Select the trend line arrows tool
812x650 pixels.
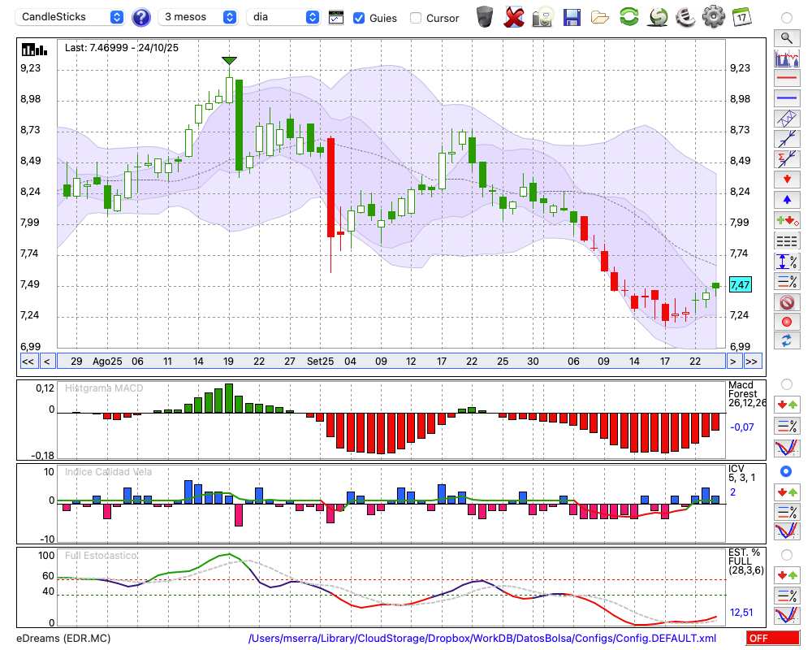click(x=787, y=138)
